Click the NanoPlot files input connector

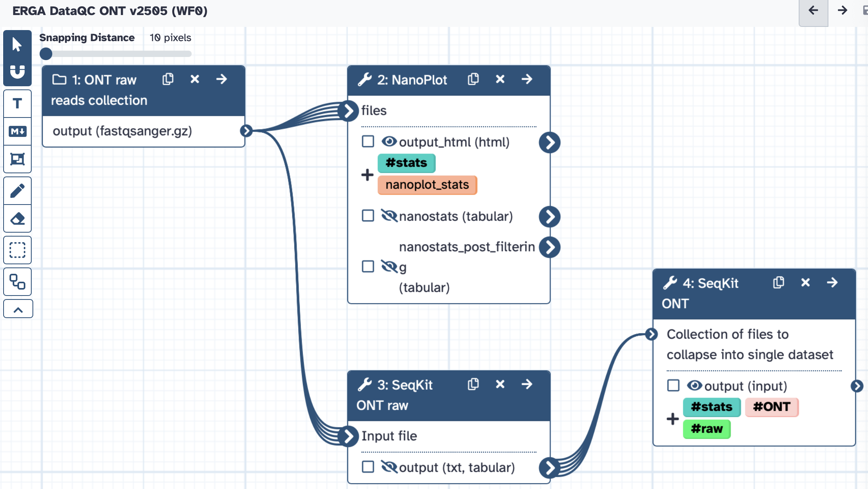348,111
